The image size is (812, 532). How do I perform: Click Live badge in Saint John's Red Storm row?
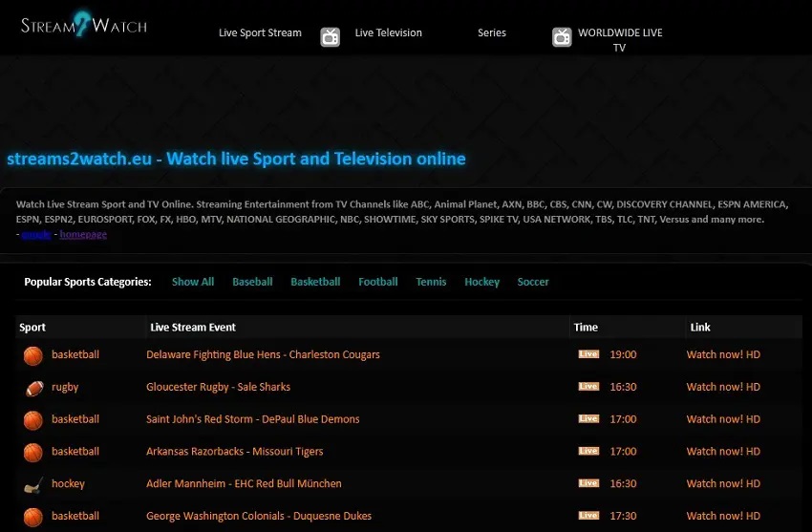click(x=588, y=418)
